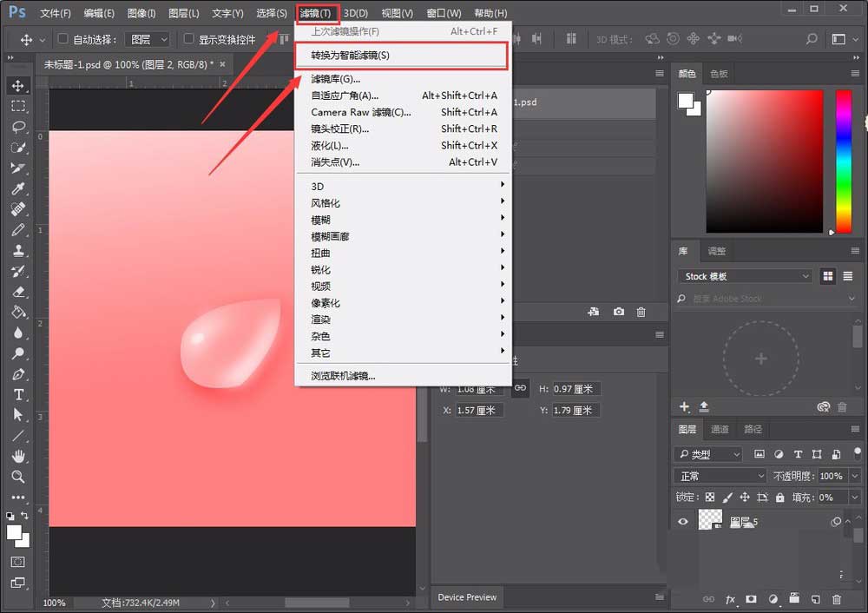
Task: Hide 图层 5 using the eye icon
Action: 683,522
